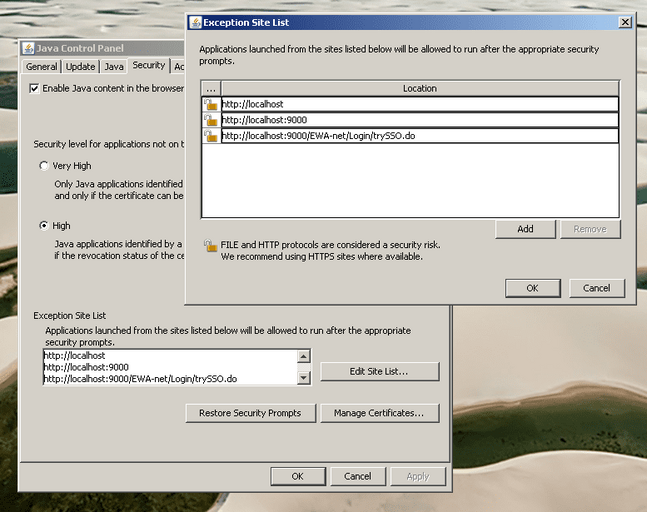Click Cancel in the Java Control Panel
647x512 pixels.
click(x=358, y=476)
